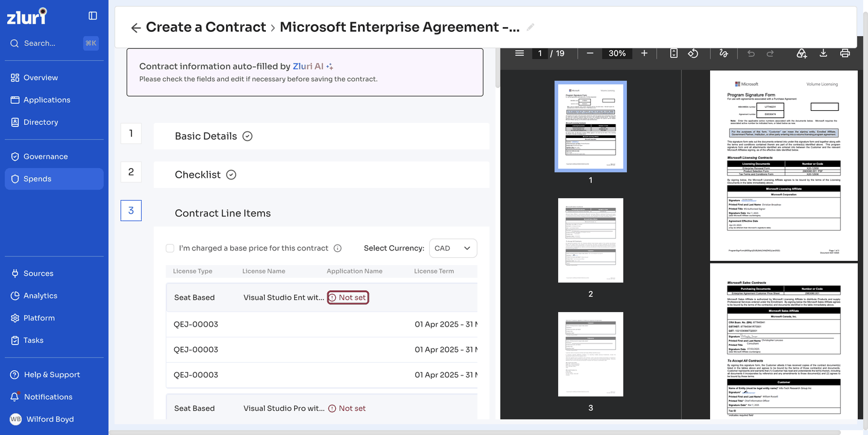Toggle the PDF viewer sidebar menu icon
Image resolution: width=868 pixels, height=435 pixels.
[x=520, y=53]
